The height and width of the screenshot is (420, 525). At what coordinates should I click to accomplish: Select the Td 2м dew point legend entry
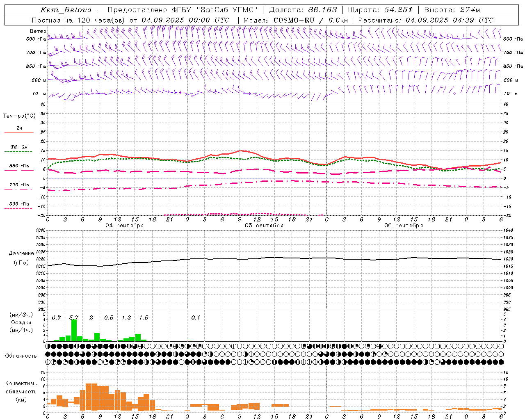coord(19,147)
